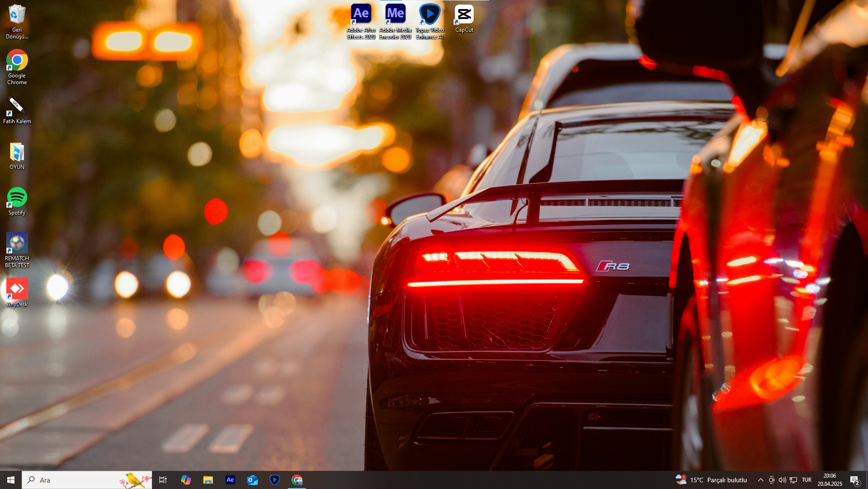This screenshot has height=489, width=868.
Task: Launch Outlook from the taskbar
Action: (x=252, y=480)
